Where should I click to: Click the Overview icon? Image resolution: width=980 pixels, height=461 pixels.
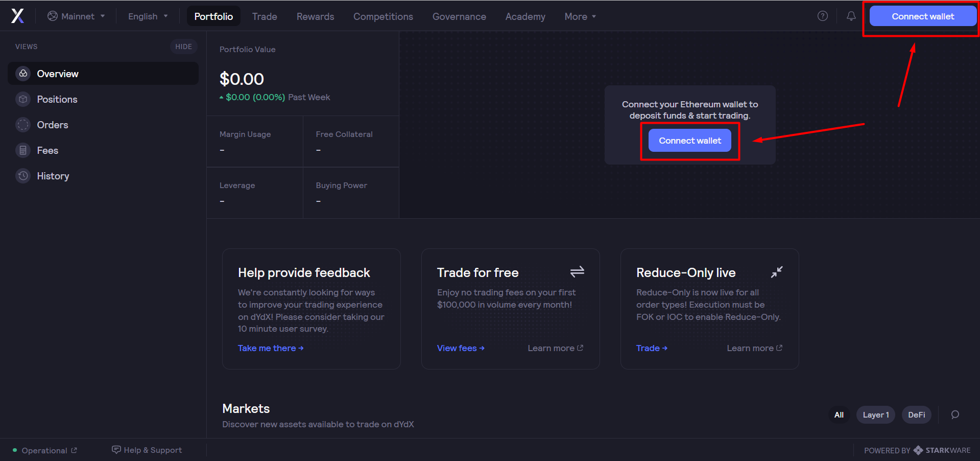tap(23, 74)
